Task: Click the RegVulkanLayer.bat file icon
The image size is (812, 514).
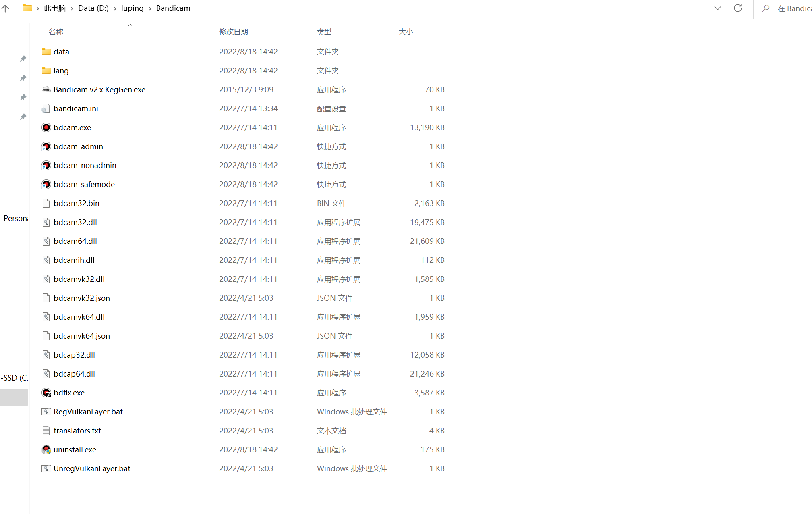Action: pos(46,412)
